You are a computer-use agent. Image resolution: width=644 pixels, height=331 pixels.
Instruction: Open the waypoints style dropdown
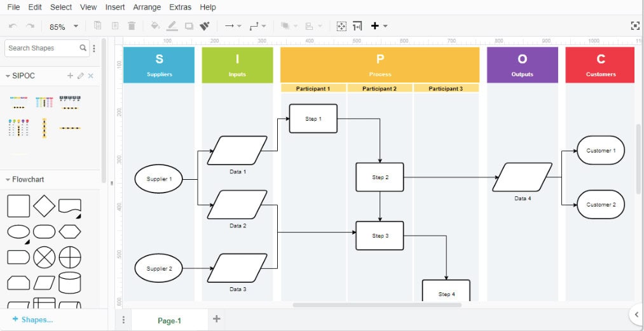click(257, 26)
